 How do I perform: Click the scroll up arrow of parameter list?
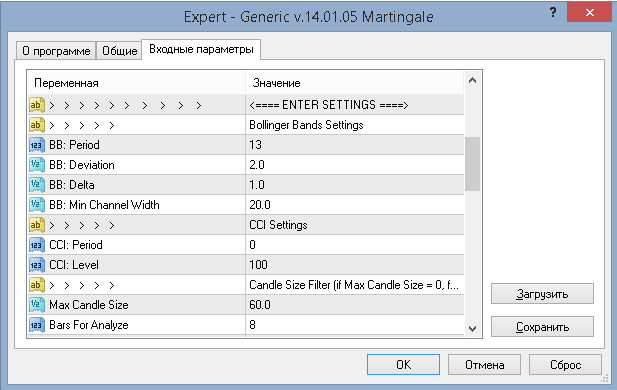pyautogui.click(x=473, y=81)
